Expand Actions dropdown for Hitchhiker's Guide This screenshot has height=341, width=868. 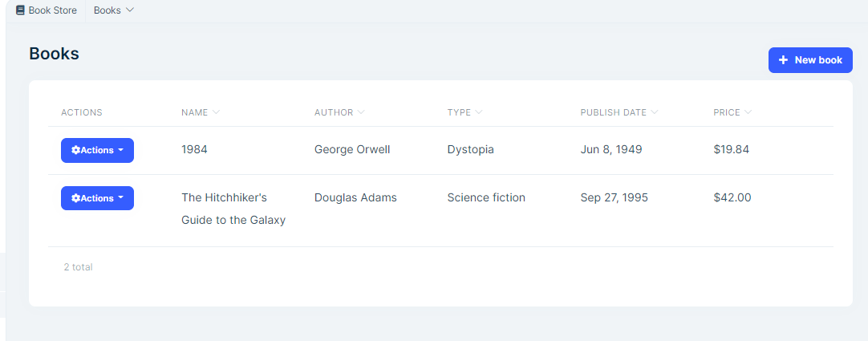click(x=97, y=198)
